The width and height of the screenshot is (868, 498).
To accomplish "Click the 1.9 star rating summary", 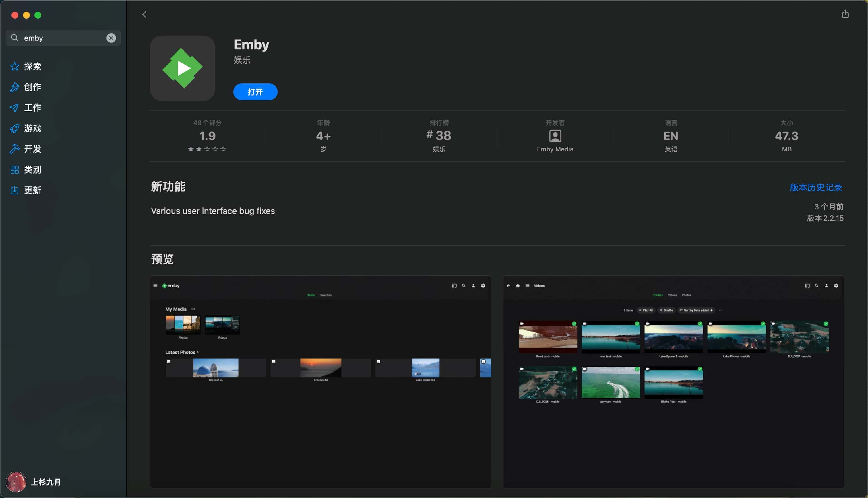I will tap(207, 136).
